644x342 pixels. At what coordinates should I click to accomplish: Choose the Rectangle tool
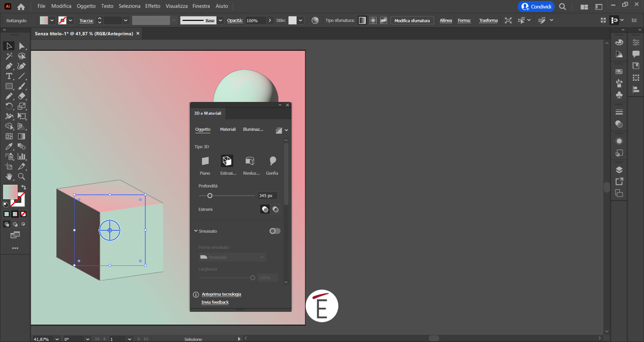pyautogui.click(x=9, y=86)
